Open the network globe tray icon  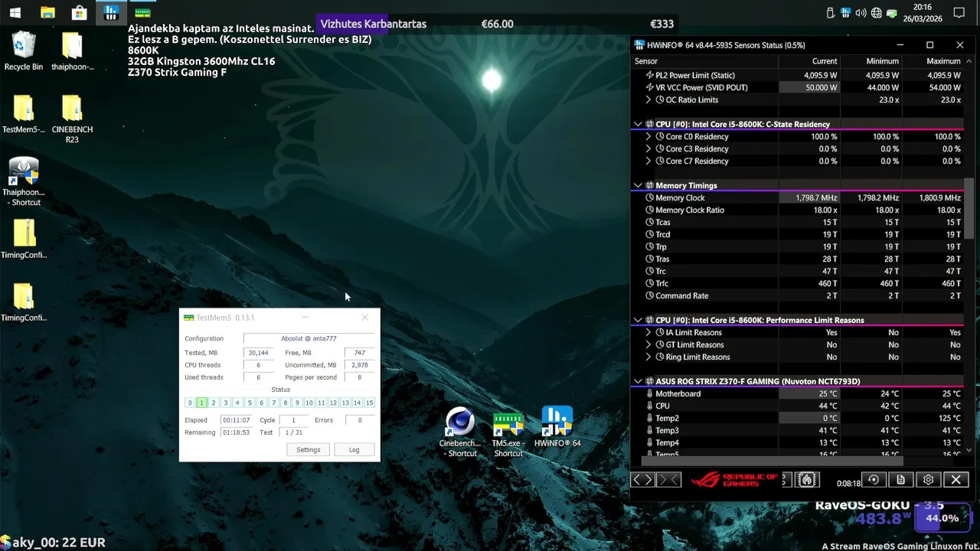877,13
